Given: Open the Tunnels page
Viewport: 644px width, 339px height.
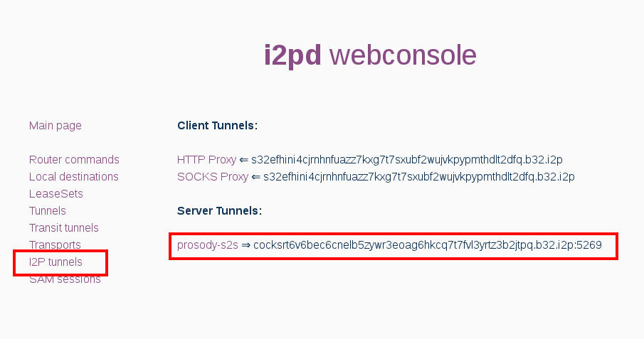Looking at the screenshot, I should pyautogui.click(x=48, y=211).
